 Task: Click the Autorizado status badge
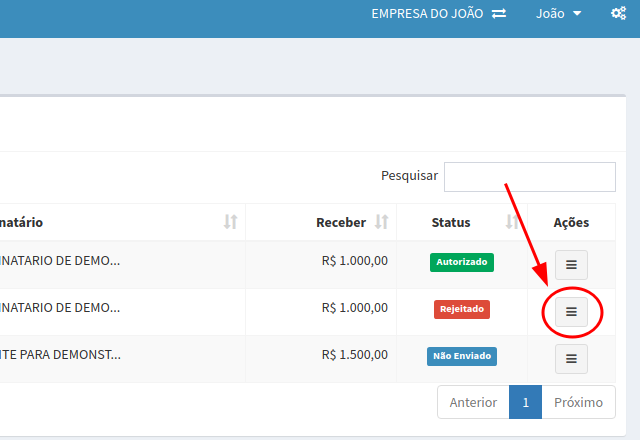click(462, 262)
